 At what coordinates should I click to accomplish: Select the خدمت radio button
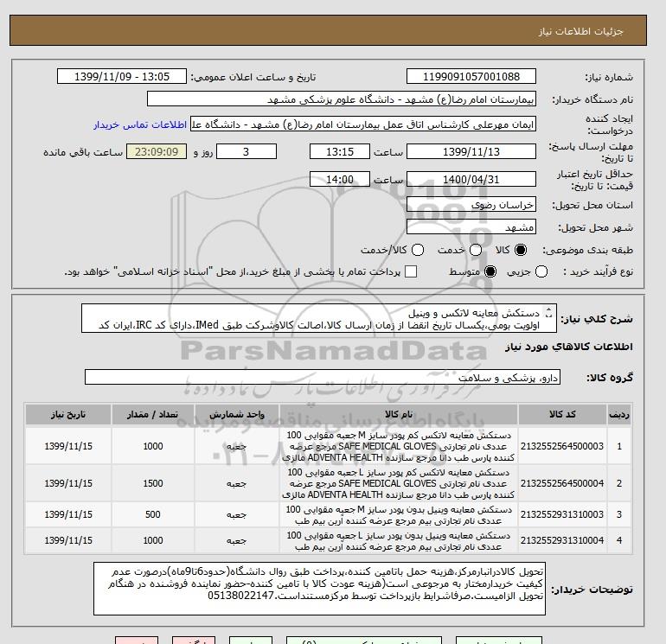tap(476, 250)
